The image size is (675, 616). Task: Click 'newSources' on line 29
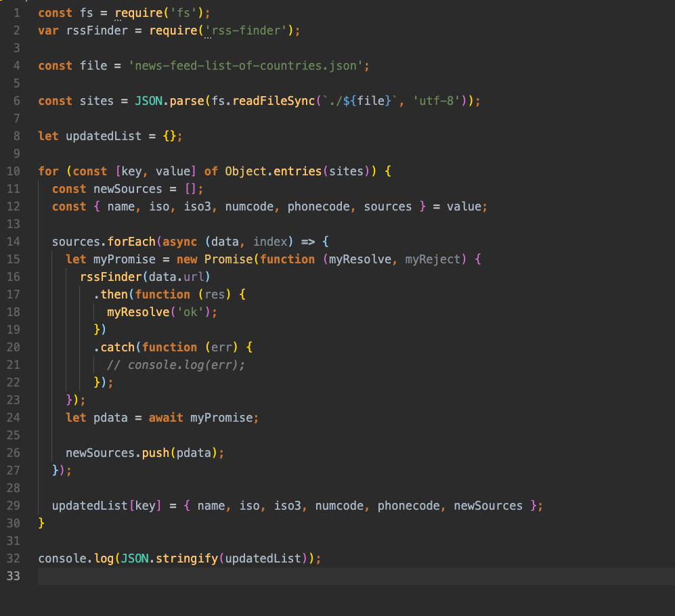pos(488,506)
